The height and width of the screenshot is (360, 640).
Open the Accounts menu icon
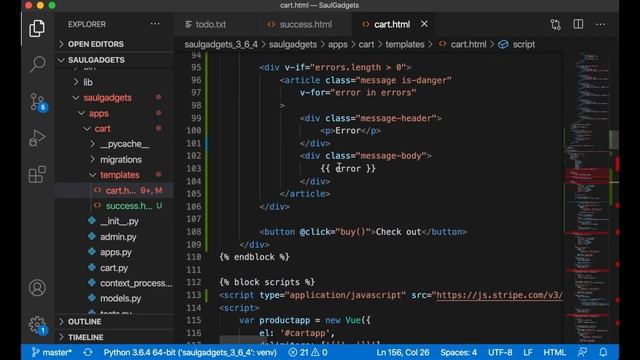pos(37,288)
